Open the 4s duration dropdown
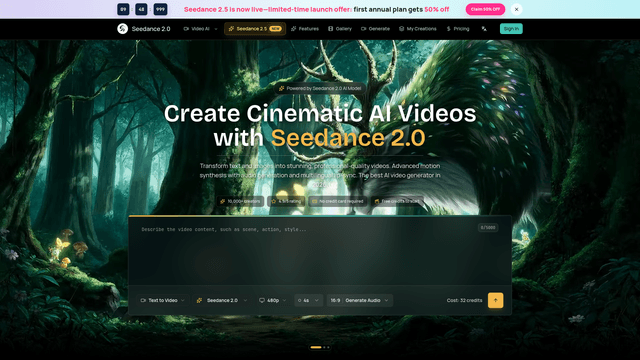Screen dimensions: 640x360 [309, 300]
